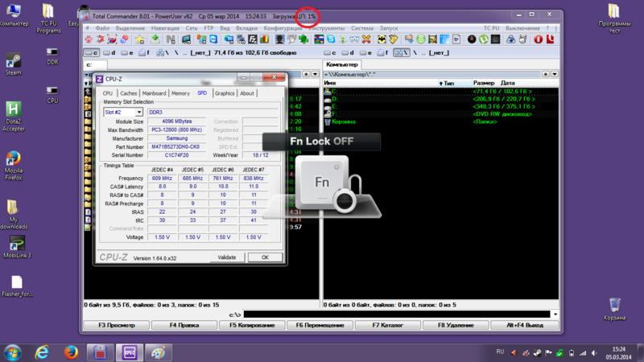Click into the c:\> command line field
644x362 pixels.
point(396,315)
